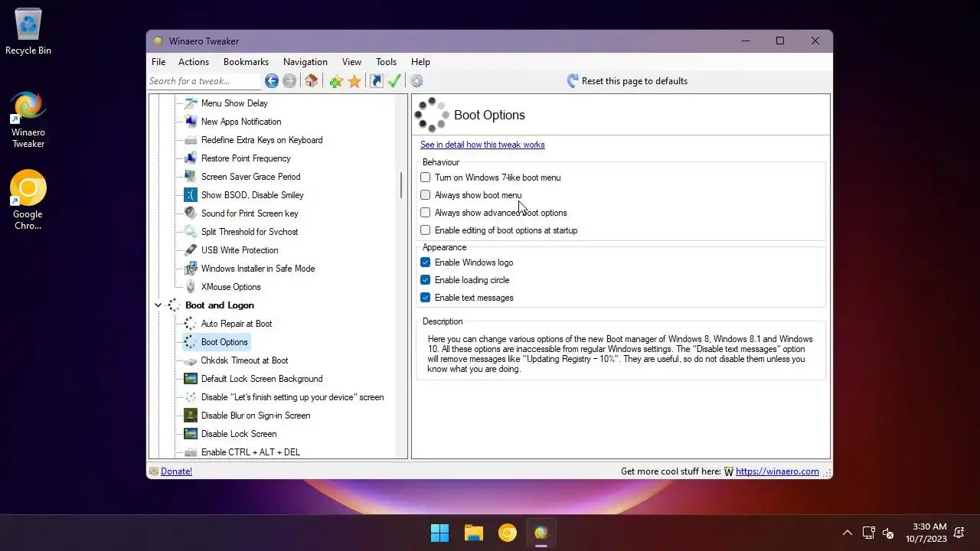Click the Disable Blur on Sign-in icon
This screenshot has height=551, width=980.
click(x=191, y=416)
